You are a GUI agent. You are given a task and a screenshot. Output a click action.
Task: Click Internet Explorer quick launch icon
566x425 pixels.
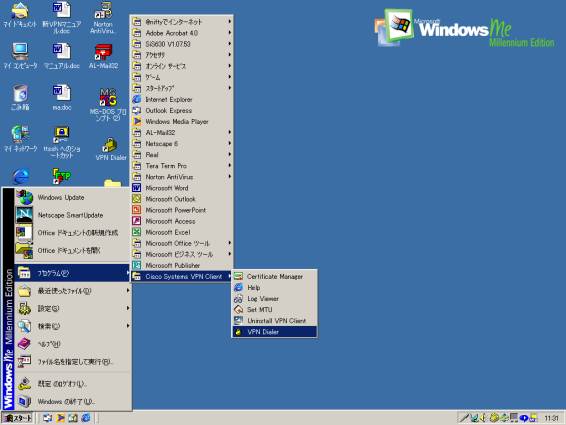[x=86, y=418]
